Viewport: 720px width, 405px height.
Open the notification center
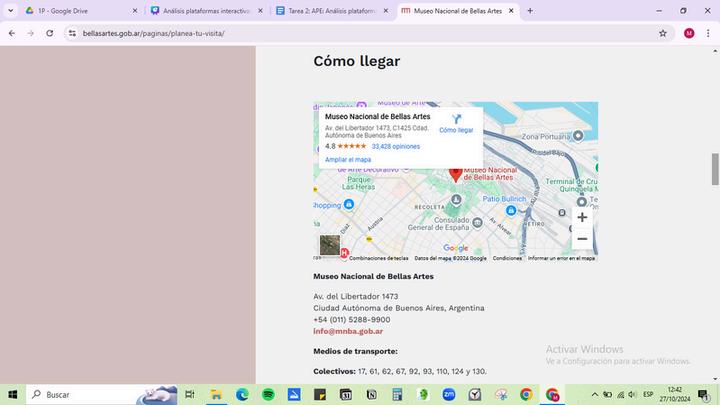tap(703, 394)
